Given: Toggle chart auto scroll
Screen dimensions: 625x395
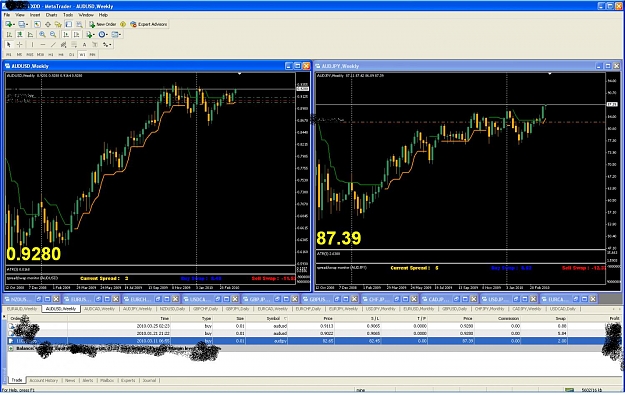Looking at the screenshot, I should [x=66, y=35].
